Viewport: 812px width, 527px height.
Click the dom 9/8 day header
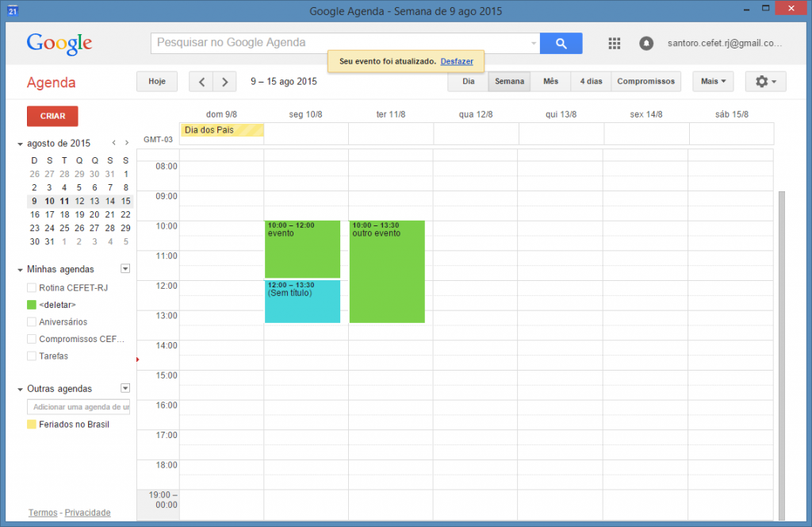(x=221, y=114)
